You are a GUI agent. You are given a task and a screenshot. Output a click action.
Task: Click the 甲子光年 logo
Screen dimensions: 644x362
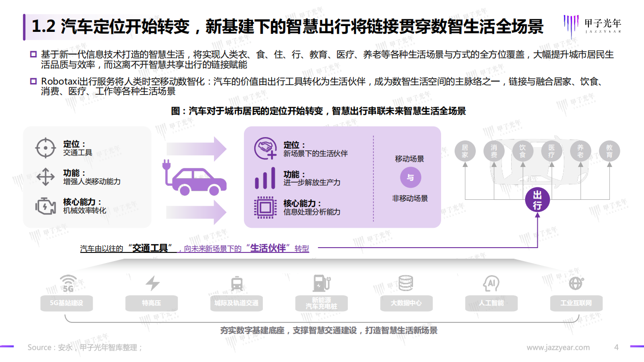[x=592, y=25]
